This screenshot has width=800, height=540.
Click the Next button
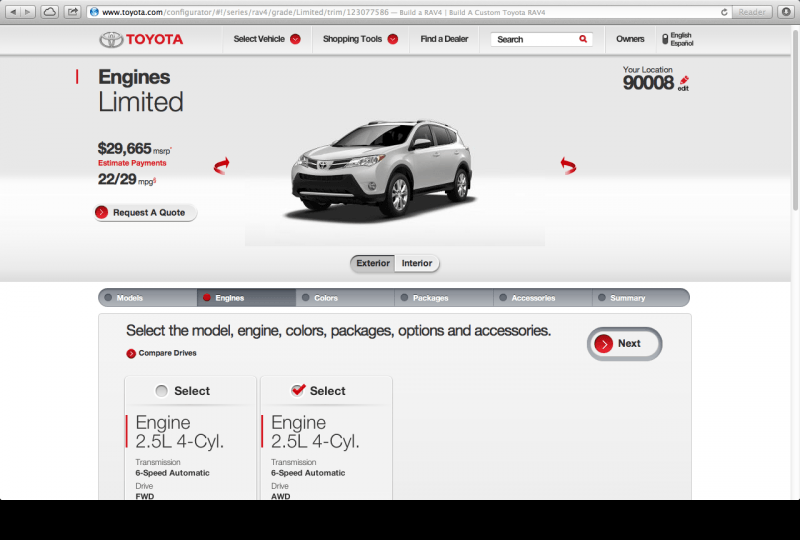coord(624,343)
